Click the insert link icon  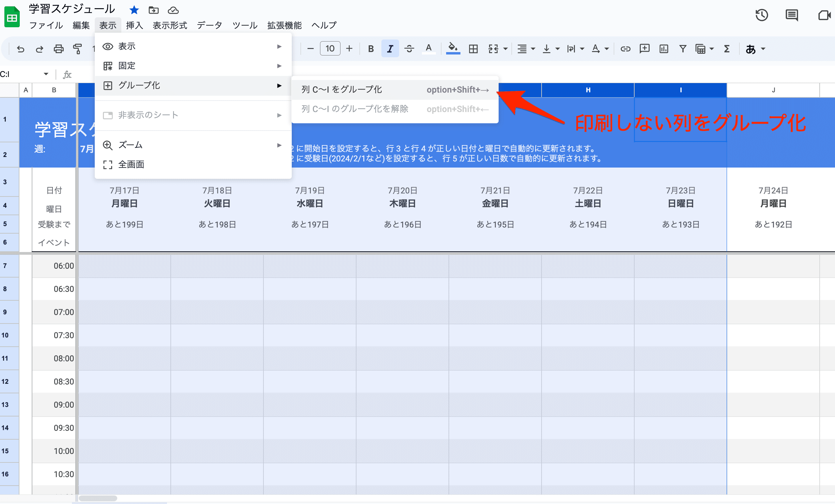tap(625, 49)
